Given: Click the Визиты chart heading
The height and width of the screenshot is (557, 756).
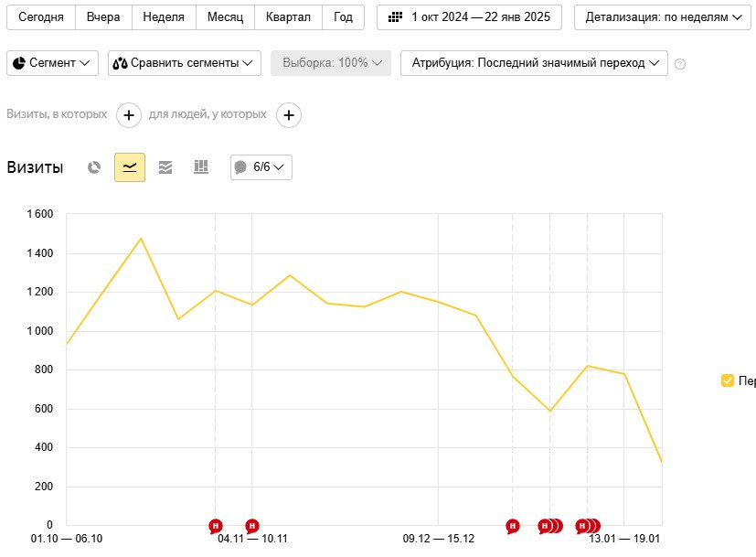Looking at the screenshot, I should [35, 167].
